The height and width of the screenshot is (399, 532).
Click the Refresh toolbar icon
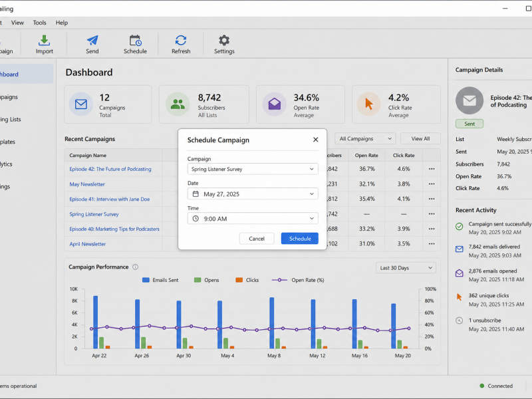[x=181, y=41]
